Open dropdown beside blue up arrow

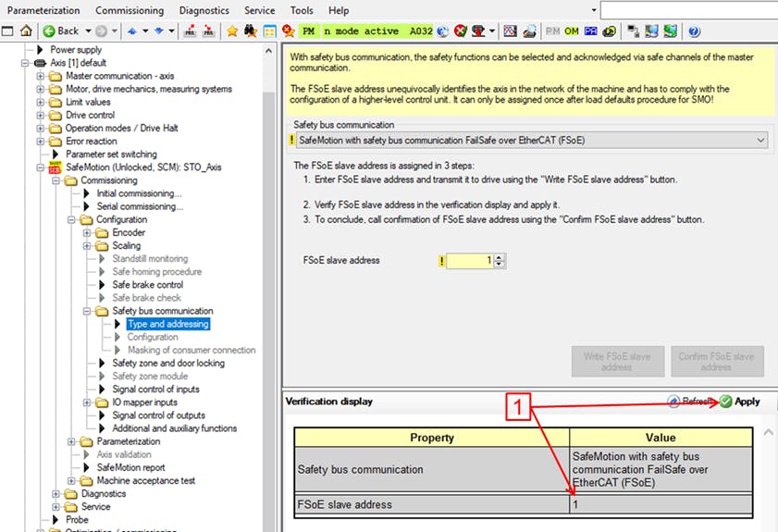(x=145, y=31)
